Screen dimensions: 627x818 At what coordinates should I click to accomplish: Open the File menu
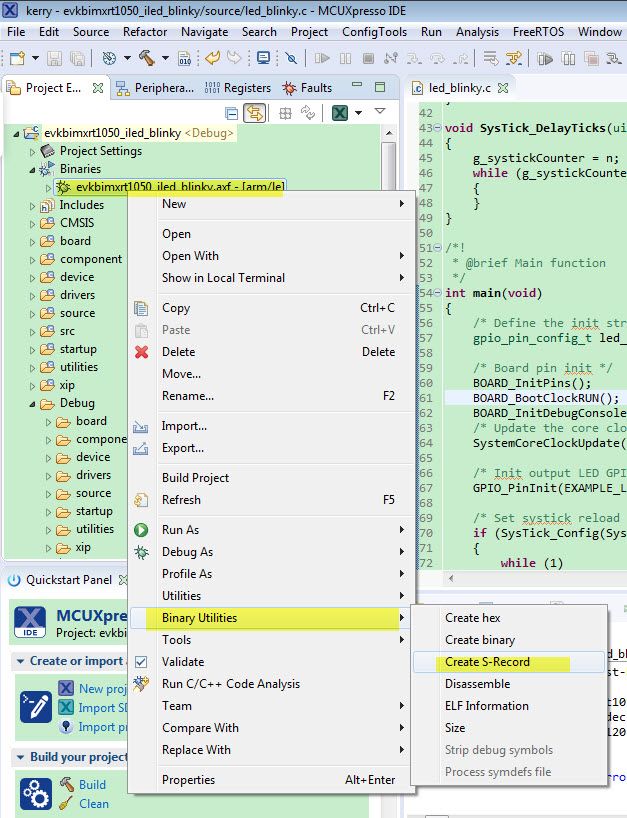point(16,32)
